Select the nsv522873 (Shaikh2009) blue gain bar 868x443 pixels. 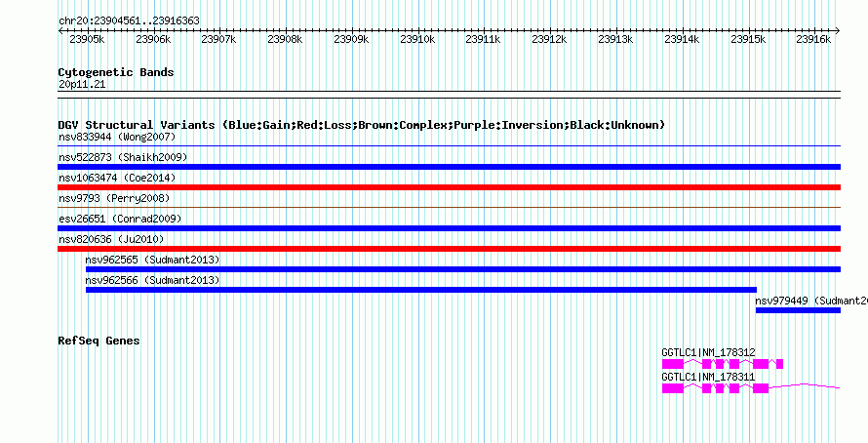449,167
